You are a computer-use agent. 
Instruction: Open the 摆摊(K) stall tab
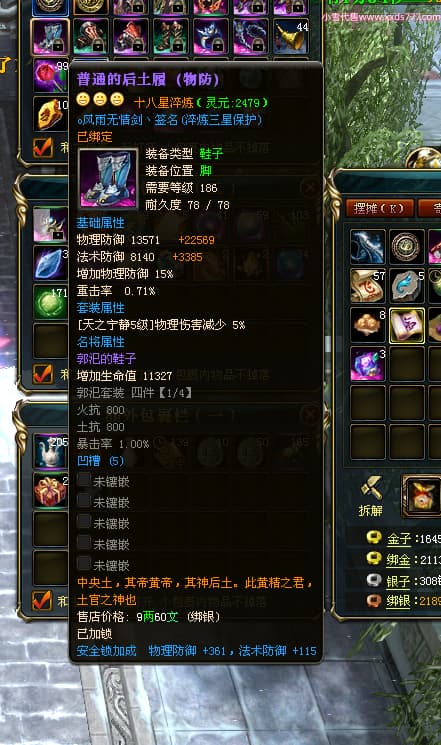coord(379,208)
